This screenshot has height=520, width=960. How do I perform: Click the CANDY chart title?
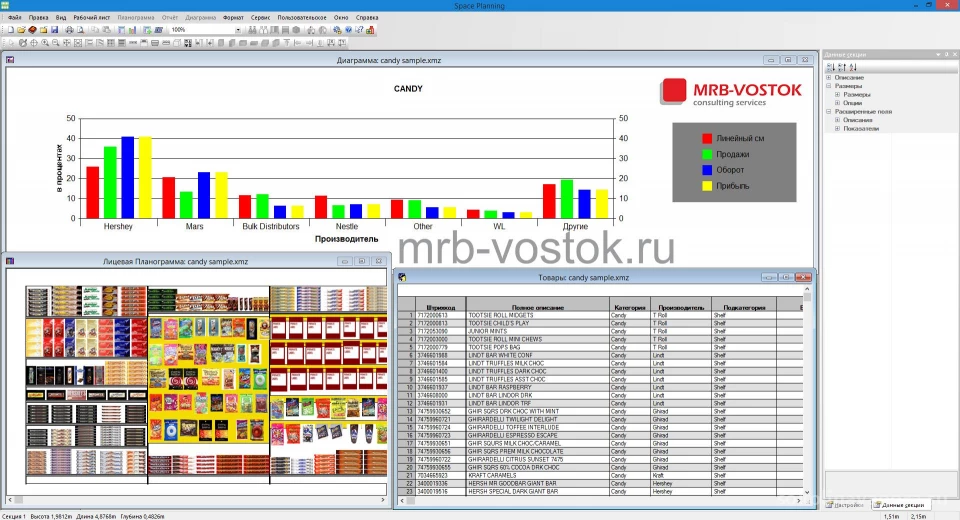pos(408,89)
